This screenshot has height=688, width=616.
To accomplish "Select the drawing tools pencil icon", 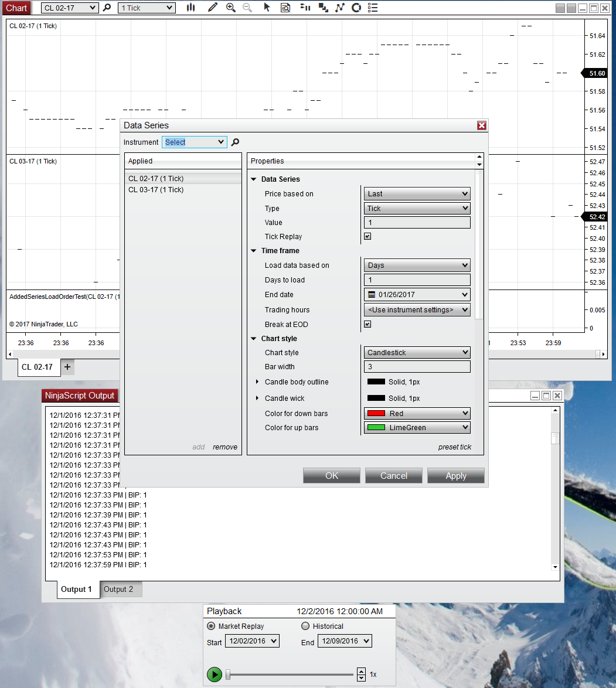I will (x=212, y=8).
